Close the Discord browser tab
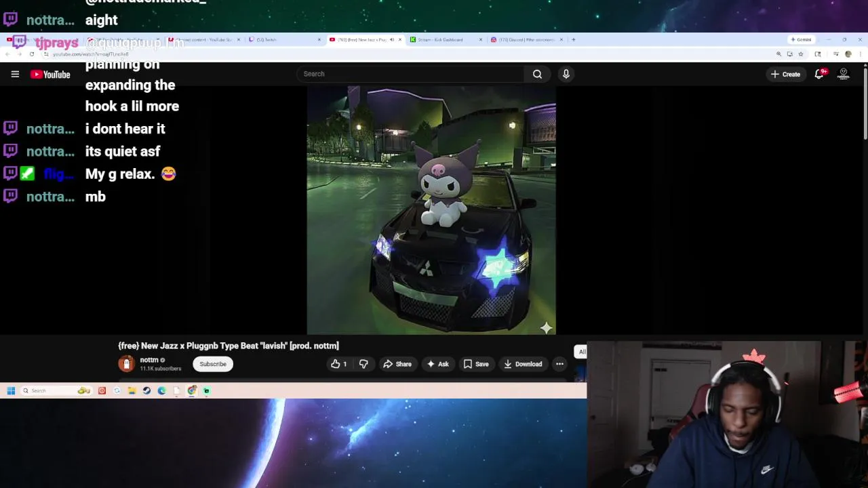This screenshot has height=488, width=868. click(561, 39)
